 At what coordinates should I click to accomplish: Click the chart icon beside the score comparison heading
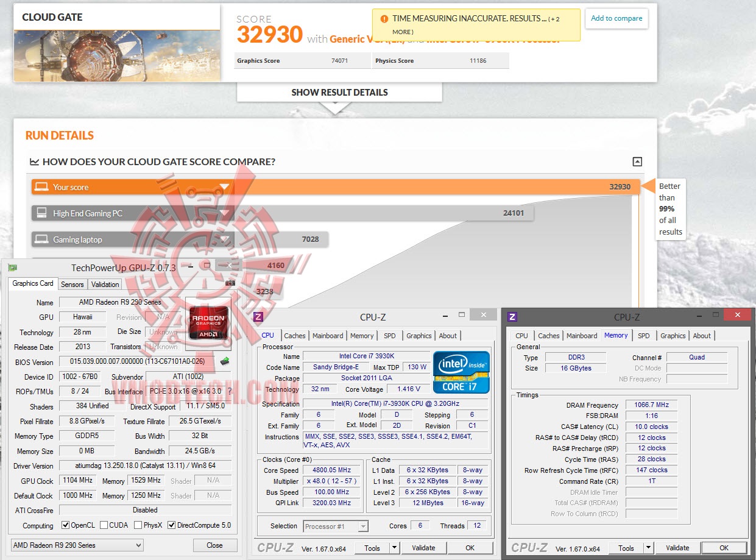(35, 162)
